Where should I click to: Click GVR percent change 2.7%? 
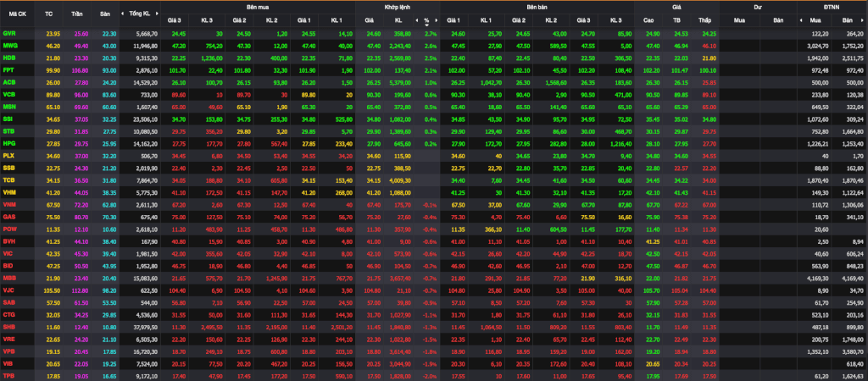pos(431,33)
